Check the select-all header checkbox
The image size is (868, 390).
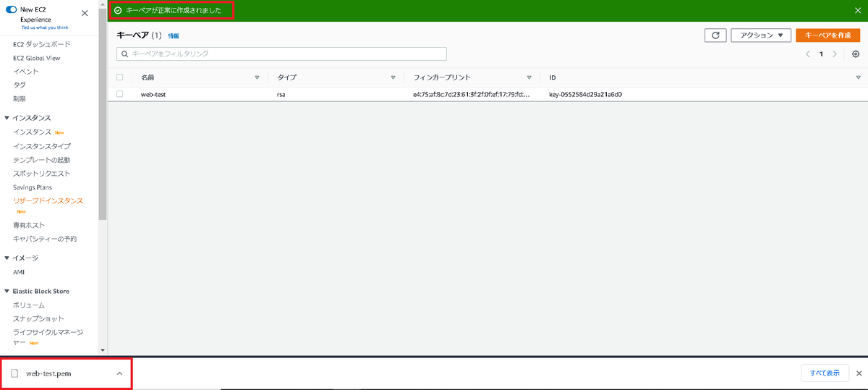(x=120, y=77)
